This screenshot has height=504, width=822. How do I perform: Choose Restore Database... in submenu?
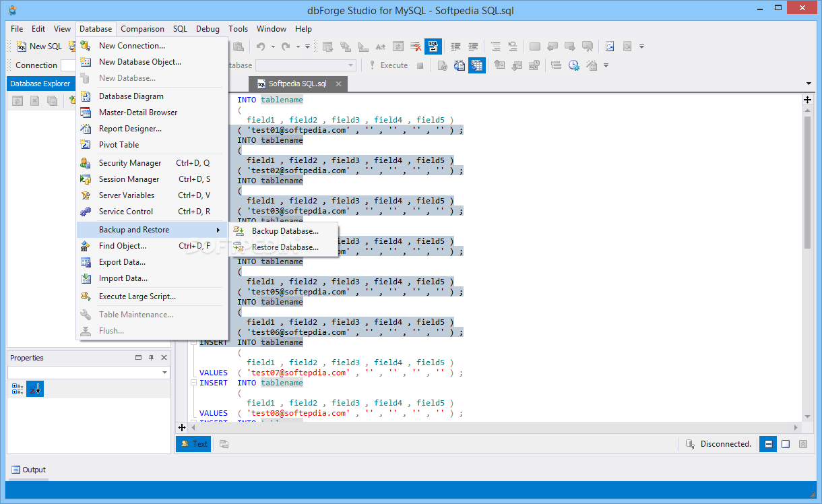[284, 247]
